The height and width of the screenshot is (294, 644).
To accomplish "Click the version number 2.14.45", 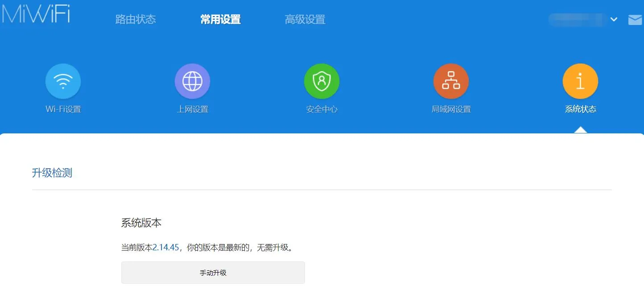I will (165, 247).
